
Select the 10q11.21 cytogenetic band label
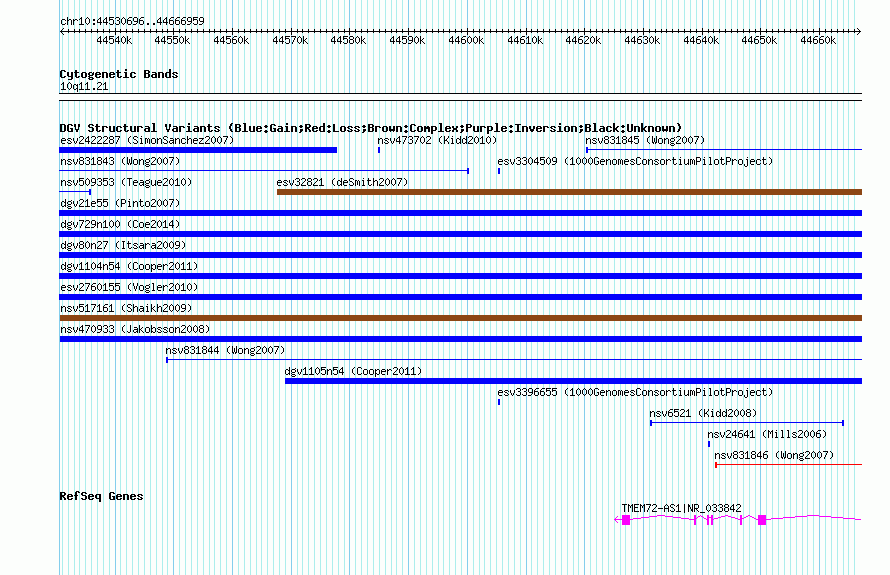click(x=84, y=86)
